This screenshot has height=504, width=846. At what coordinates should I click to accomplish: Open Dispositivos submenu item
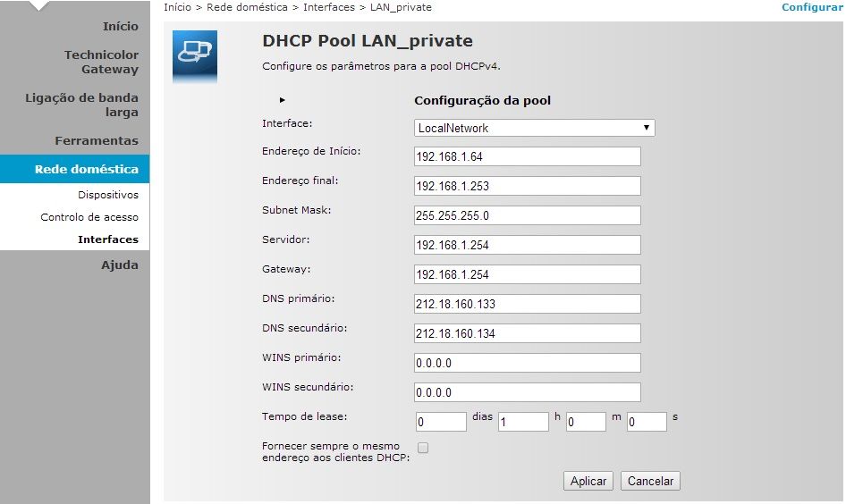108,195
